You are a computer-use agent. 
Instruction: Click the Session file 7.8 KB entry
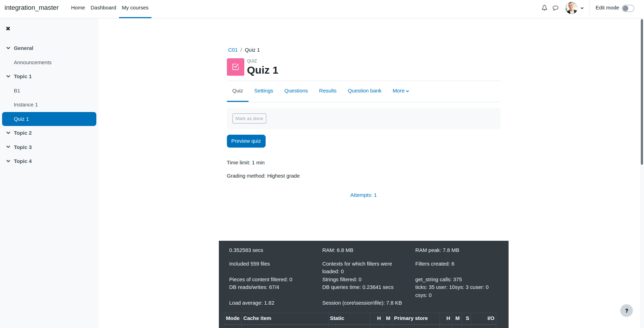pyautogui.click(x=362, y=303)
